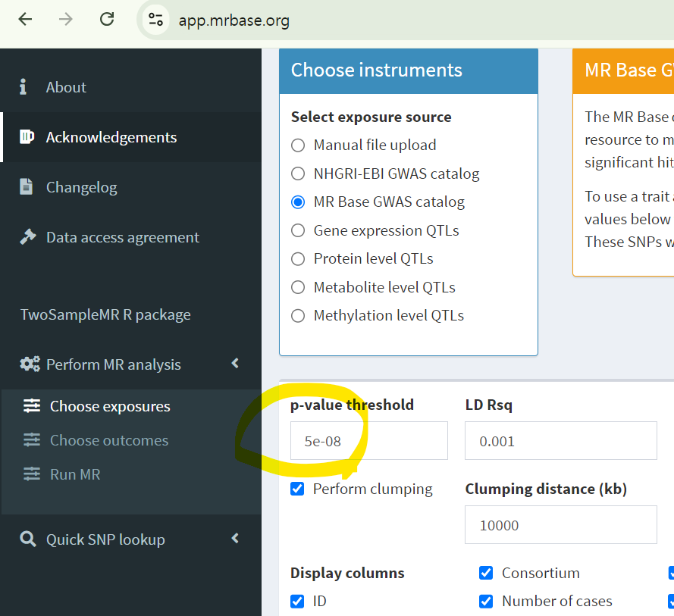This screenshot has height=616, width=674.
Task: Click the Clumping distance (kb) field
Action: click(560, 524)
